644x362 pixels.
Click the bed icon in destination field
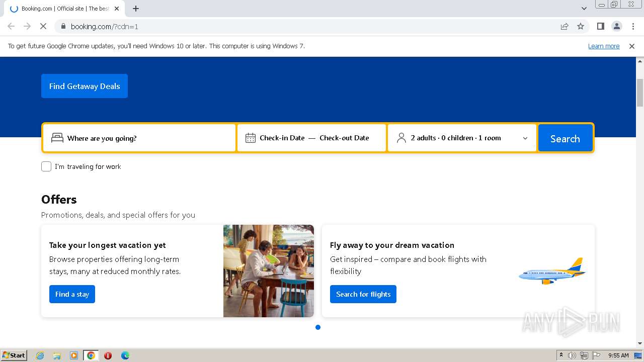pyautogui.click(x=57, y=138)
